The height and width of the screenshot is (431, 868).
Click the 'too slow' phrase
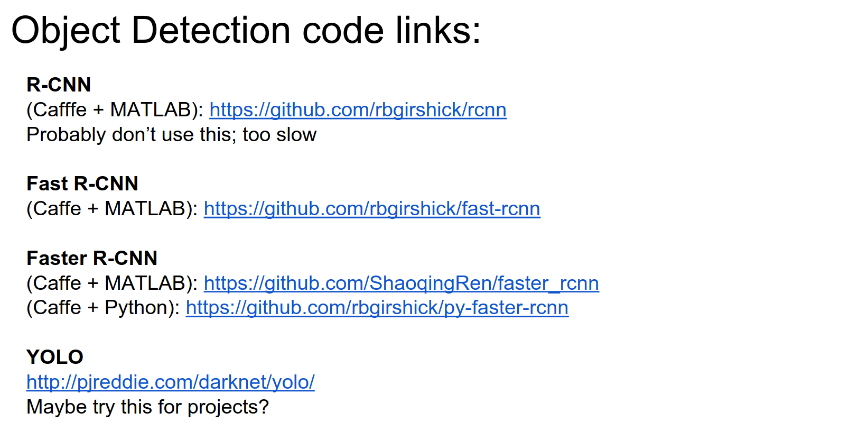click(279, 135)
